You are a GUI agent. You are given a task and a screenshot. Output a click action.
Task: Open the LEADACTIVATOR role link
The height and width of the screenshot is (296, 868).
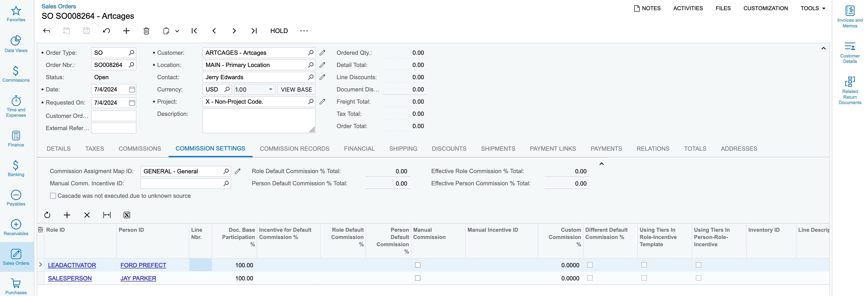point(72,265)
